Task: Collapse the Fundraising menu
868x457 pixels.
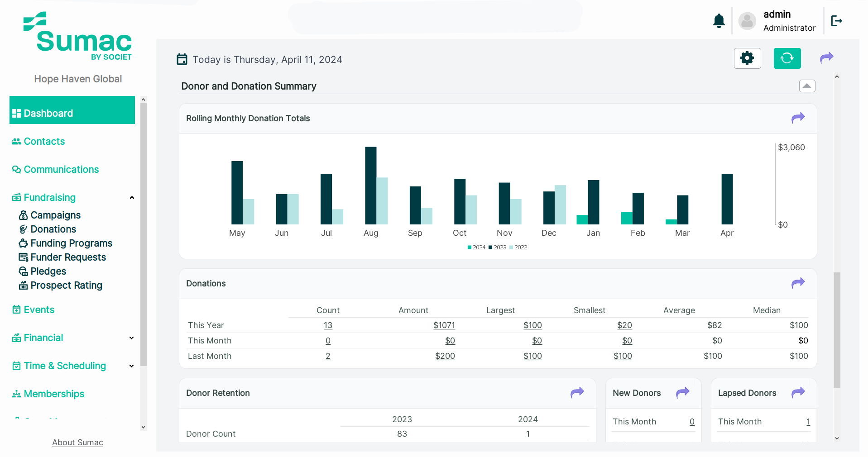Action: click(132, 198)
